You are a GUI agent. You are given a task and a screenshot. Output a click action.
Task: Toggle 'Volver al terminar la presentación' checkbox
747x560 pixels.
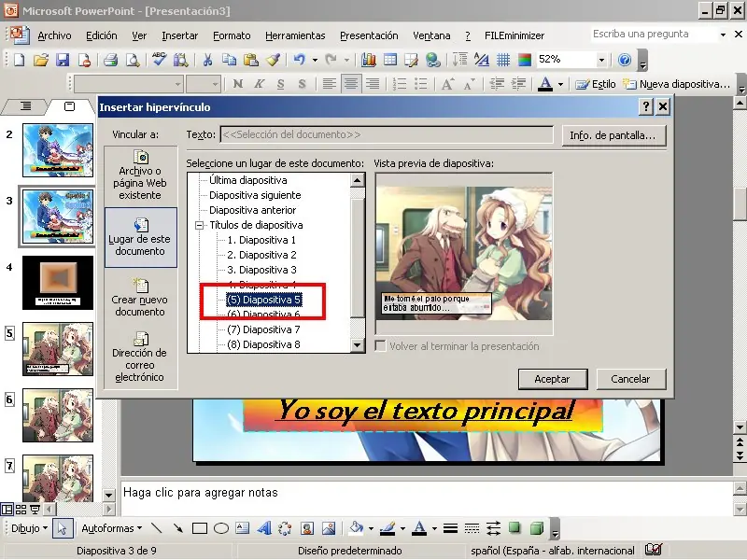point(381,346)
